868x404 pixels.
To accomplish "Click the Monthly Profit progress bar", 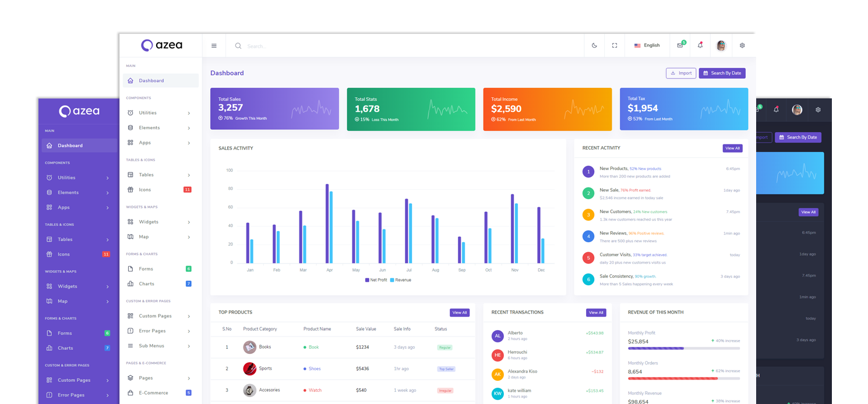I will click(683, 348).
